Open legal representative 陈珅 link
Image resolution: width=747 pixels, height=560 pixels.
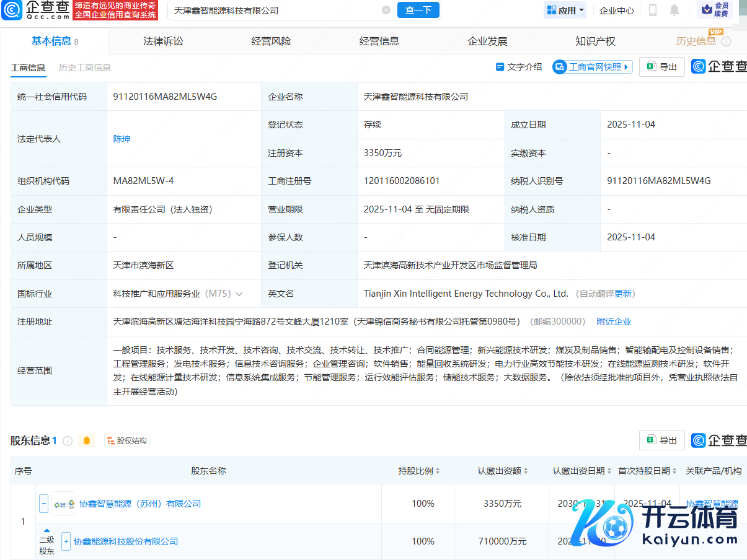pos(122,139)
